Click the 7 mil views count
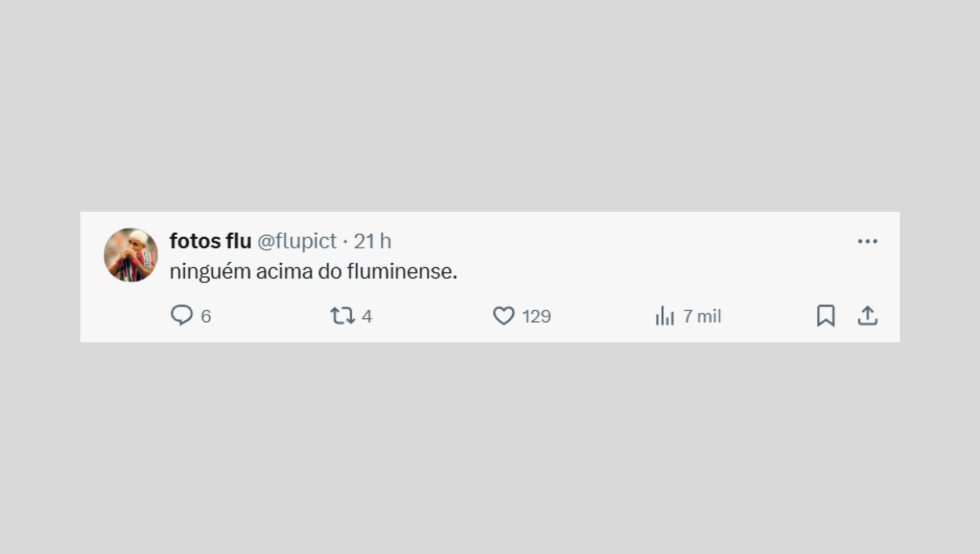This screenshot has width=980, height=554. pyautogui.click(x=702, y=316)
